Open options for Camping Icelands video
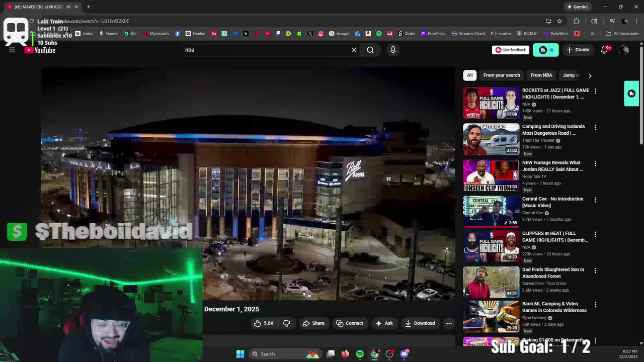This screenshot has width=644, height=362. [x=595, y=127]
